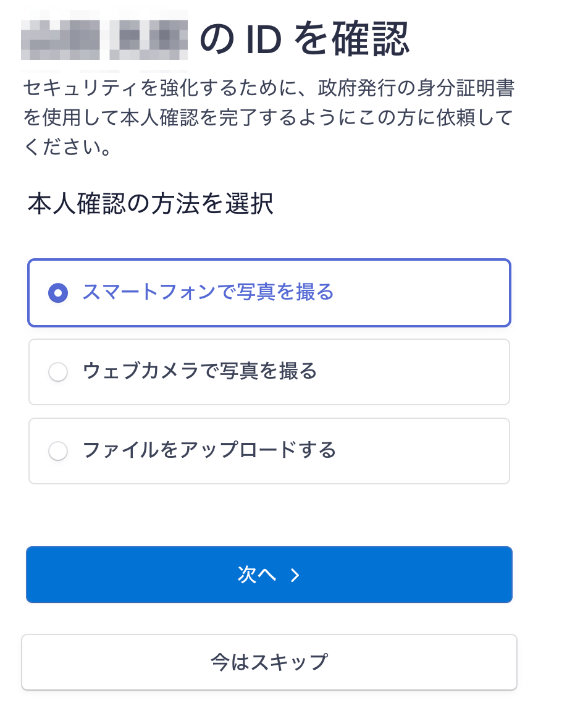Click the ファイルをアップロードする label text
The height and width of the screenshot is (708, 588).
209,450
